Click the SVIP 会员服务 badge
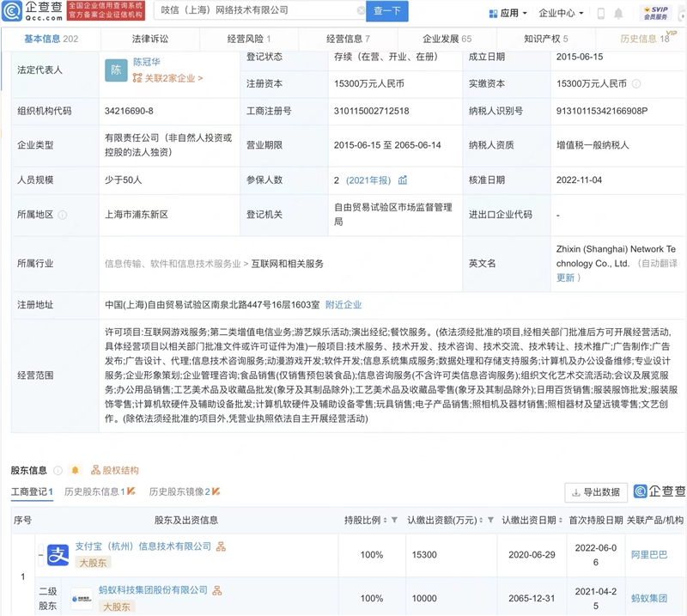 coord(656,13)
